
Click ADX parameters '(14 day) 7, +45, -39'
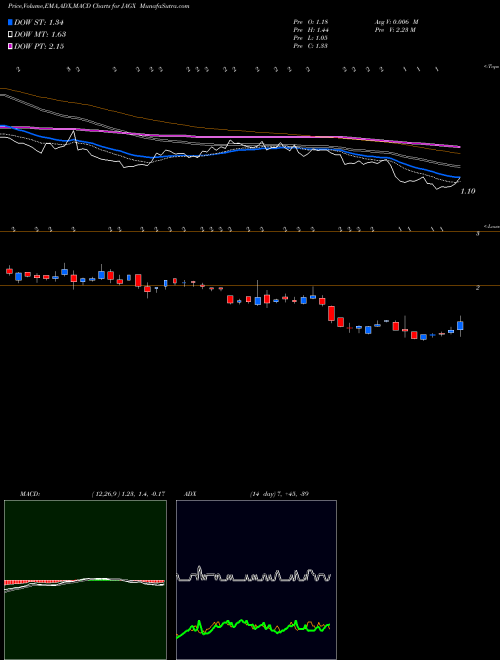point(279,494)
